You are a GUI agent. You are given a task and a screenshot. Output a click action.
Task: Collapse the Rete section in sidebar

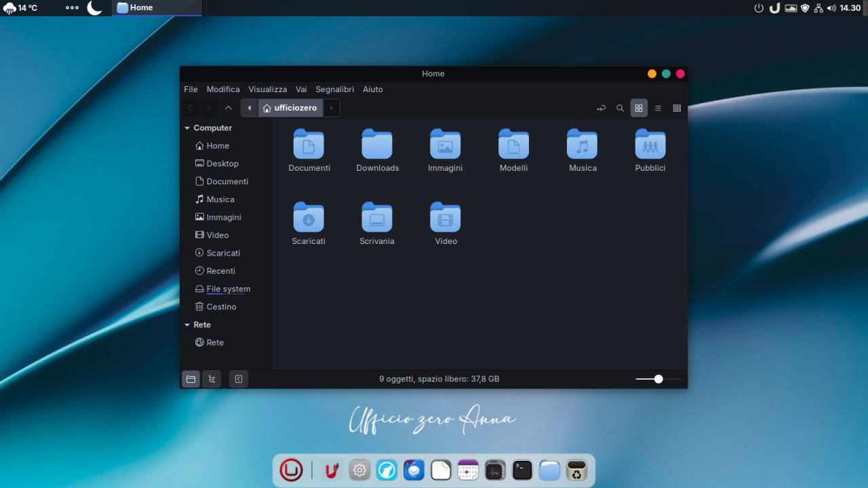tap(187, 325)
